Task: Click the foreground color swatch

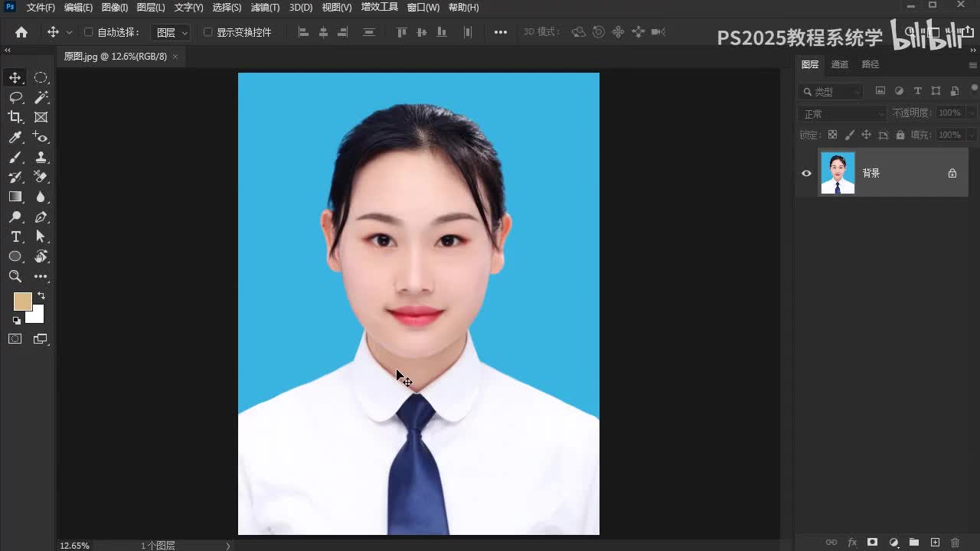Action: click(22, 302)
